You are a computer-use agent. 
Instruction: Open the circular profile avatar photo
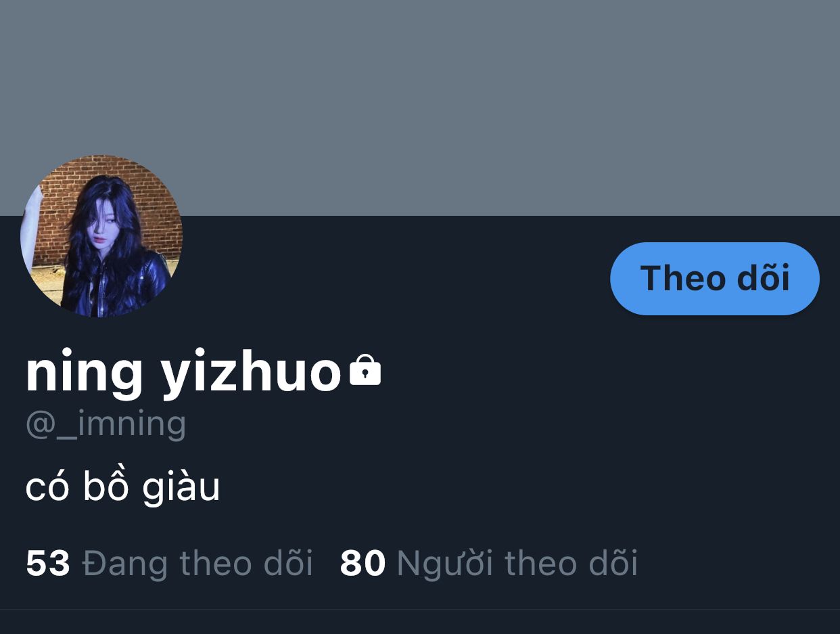[x=101, y=236]
